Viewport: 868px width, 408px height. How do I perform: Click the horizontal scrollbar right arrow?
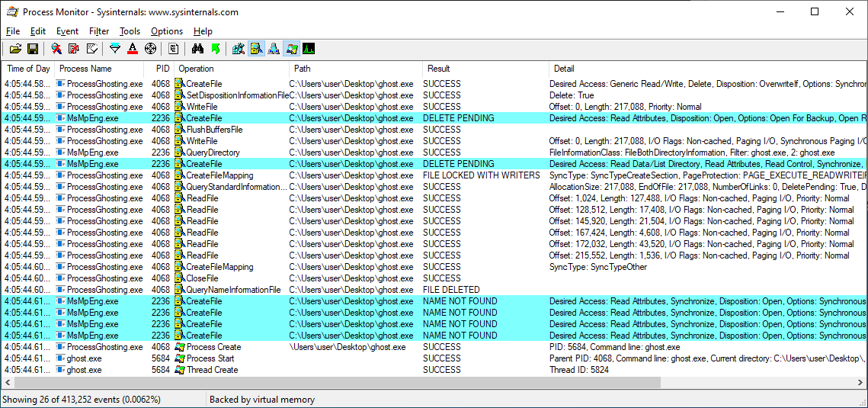pyautogui.click(x=861, y=382)
